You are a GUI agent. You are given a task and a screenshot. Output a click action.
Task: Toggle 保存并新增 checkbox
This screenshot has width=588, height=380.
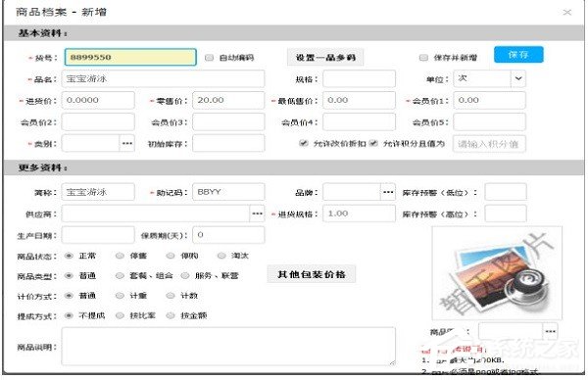click(x=423, y=58)
